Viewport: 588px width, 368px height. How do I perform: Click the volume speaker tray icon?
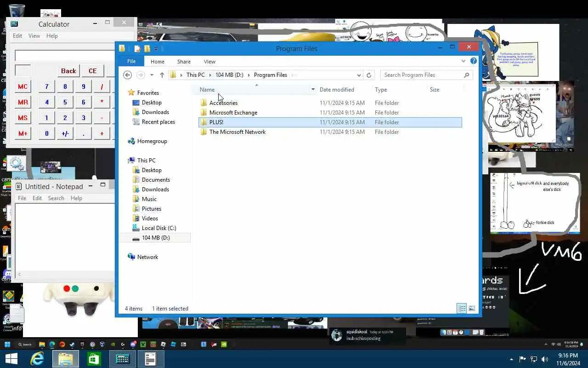pos(545,359)
